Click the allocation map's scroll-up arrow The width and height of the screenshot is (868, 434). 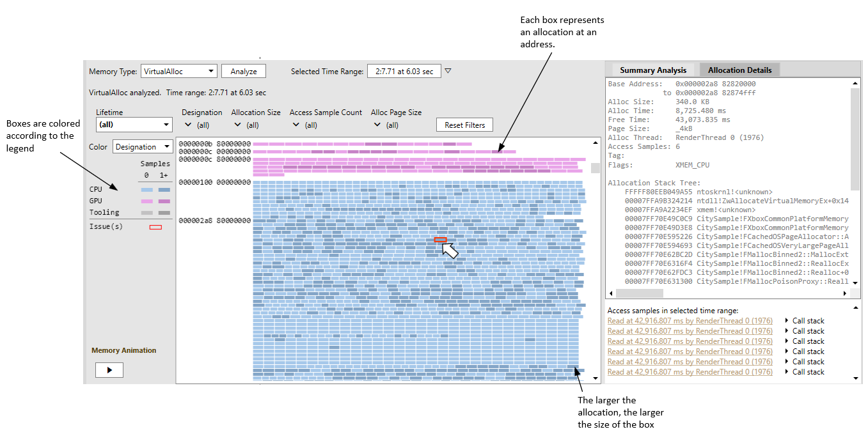596,143
